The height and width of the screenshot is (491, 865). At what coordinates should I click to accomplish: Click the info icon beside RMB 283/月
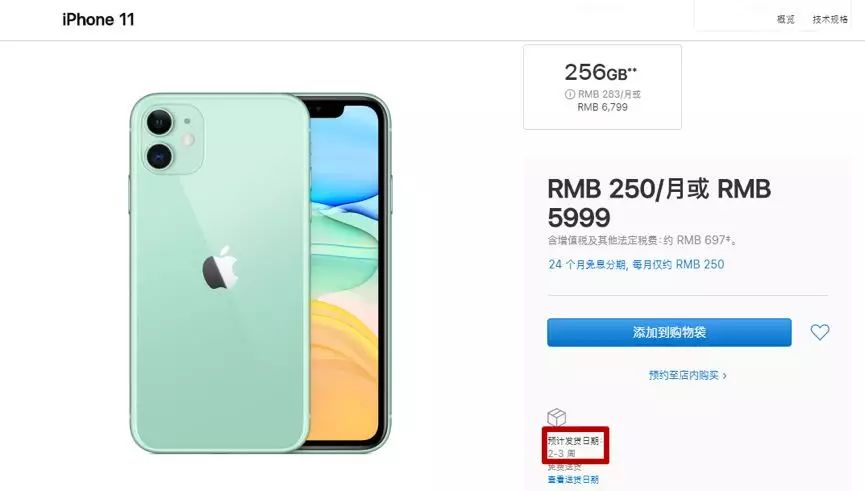570,94
